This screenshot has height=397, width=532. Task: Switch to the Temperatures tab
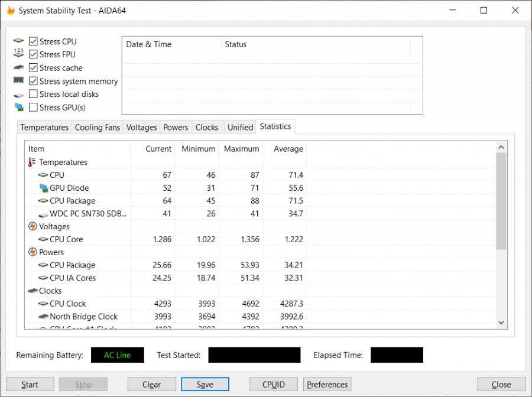(44, 128)
